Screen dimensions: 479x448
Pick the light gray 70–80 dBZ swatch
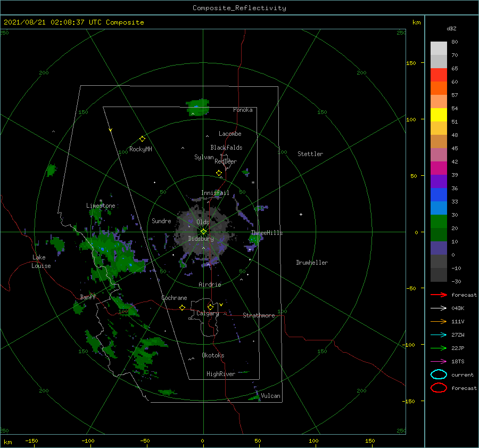click(x=439, y=48)
